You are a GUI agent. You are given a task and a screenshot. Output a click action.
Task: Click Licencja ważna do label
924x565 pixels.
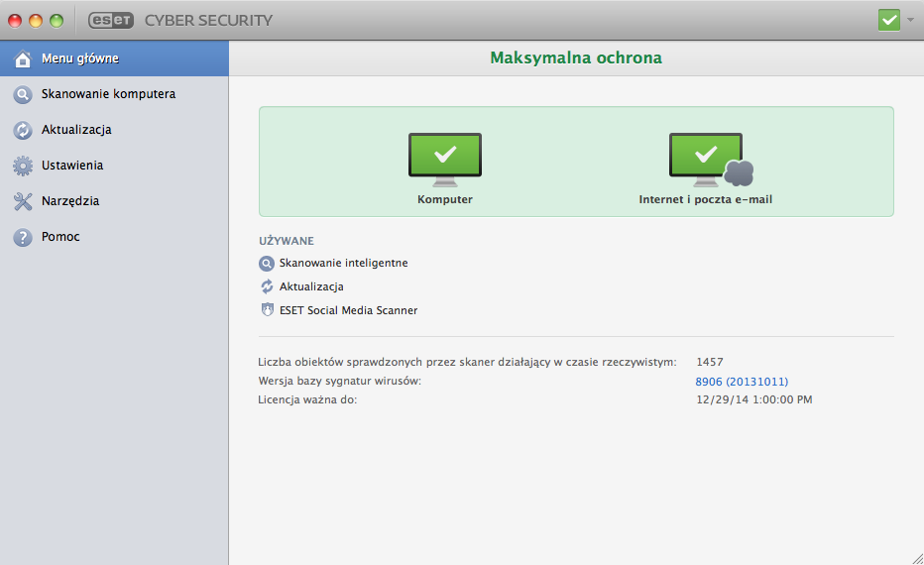307,399
